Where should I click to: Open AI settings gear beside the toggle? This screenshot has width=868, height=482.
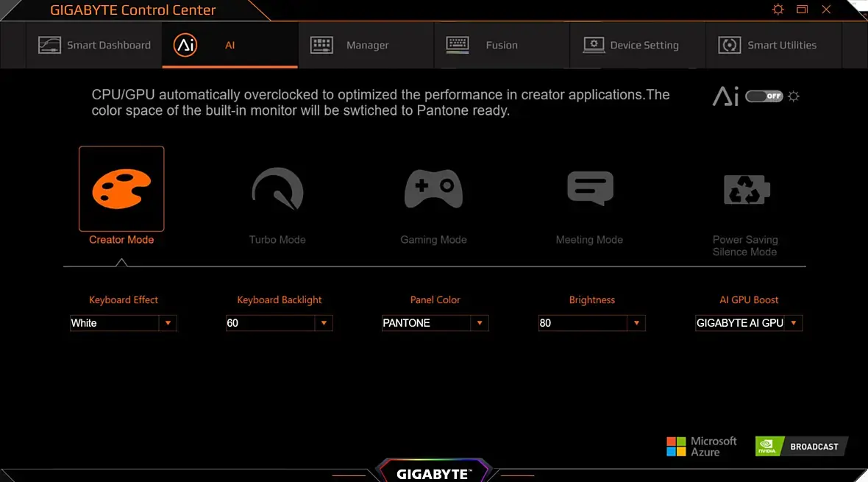tap(793, 96)
